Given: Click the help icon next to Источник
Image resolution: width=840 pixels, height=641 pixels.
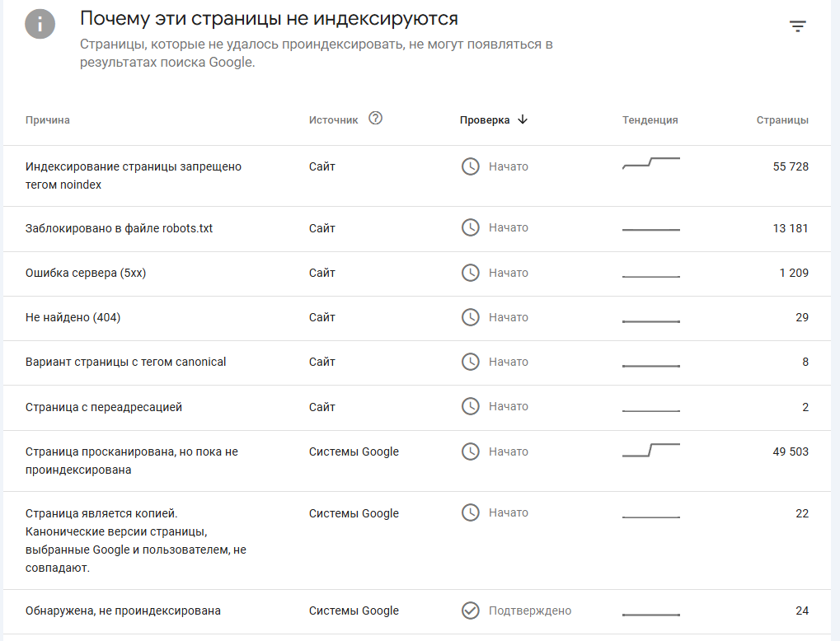Looking at the screenshot, I should coord(376,119).
